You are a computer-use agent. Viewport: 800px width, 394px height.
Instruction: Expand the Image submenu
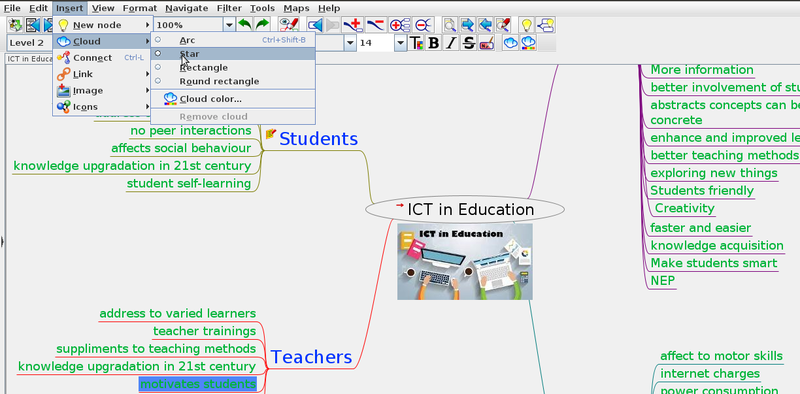[x=103, y=90]
